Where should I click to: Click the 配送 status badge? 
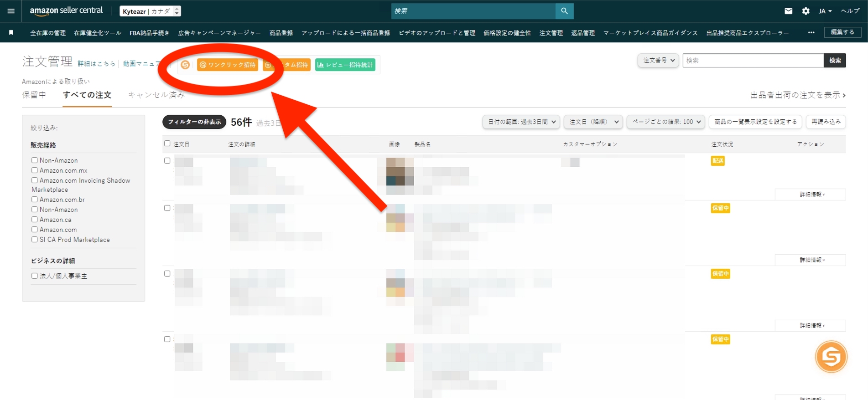coord(717,161)
